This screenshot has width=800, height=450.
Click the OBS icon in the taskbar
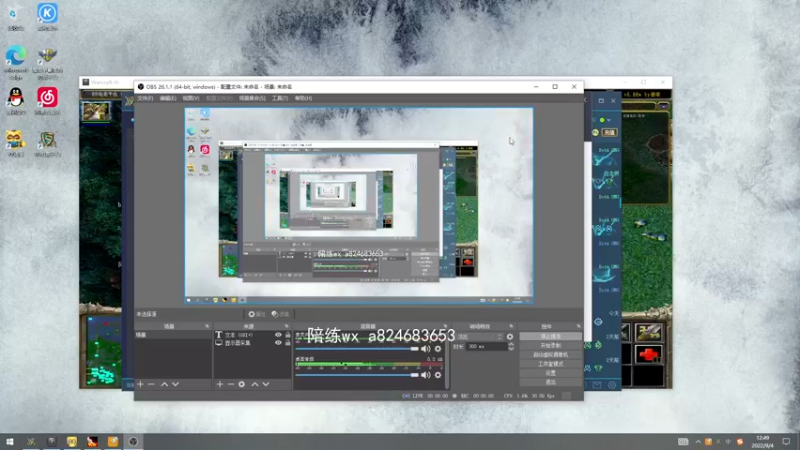(133, 441)
